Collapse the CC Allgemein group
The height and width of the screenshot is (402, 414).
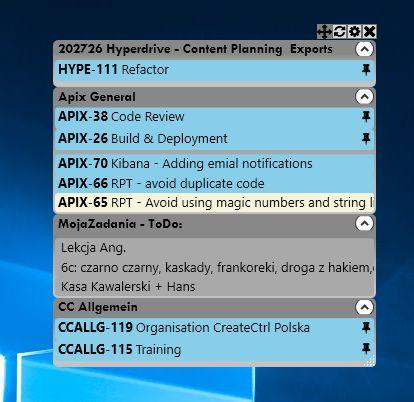pos(364,307)
